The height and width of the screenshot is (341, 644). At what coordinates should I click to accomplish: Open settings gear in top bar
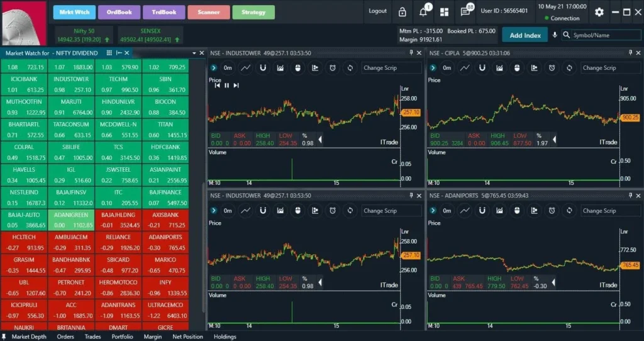coord(599,12)
